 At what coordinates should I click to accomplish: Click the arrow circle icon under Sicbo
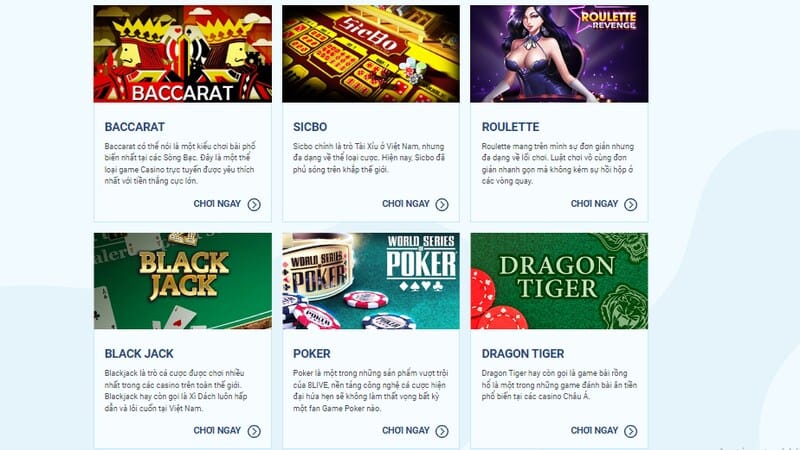(x=442, y=205)
